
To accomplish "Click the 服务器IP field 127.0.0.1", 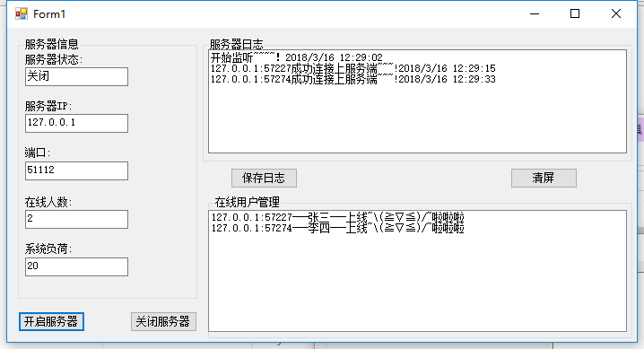I will pos(76,123).
